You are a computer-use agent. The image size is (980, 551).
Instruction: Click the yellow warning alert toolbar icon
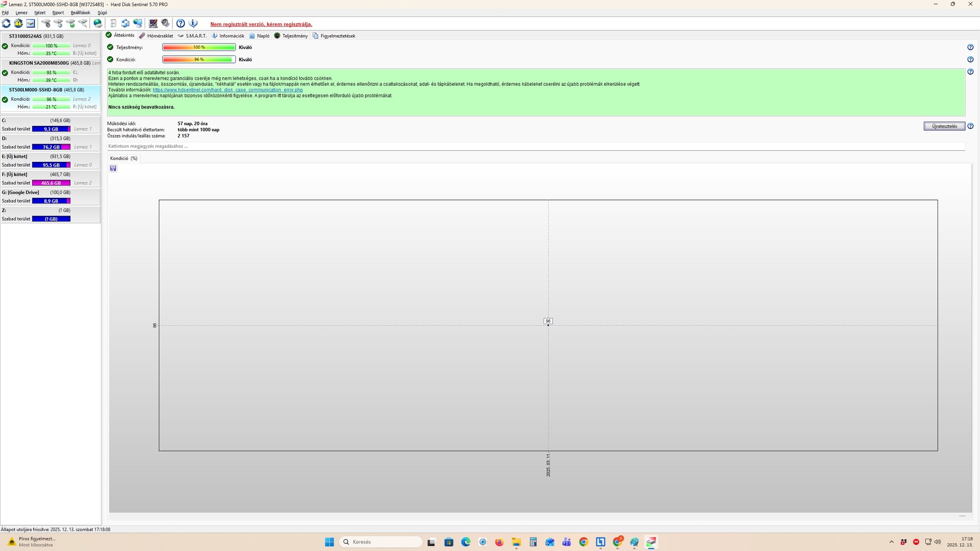click(18, 23)
